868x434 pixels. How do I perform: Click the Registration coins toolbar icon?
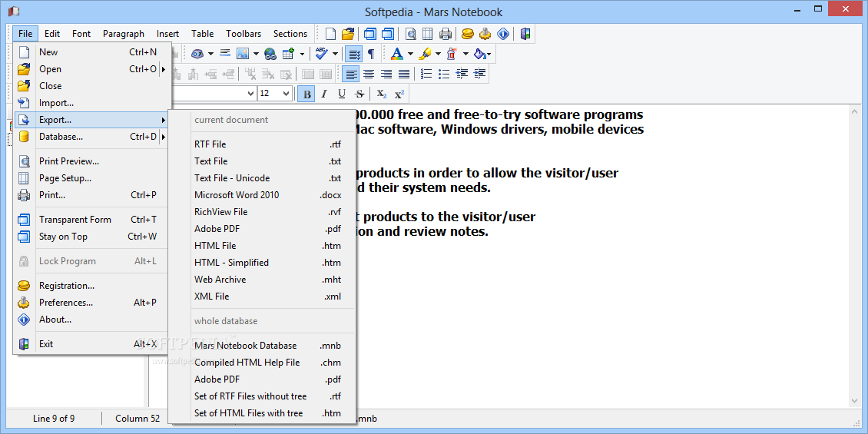468,34
